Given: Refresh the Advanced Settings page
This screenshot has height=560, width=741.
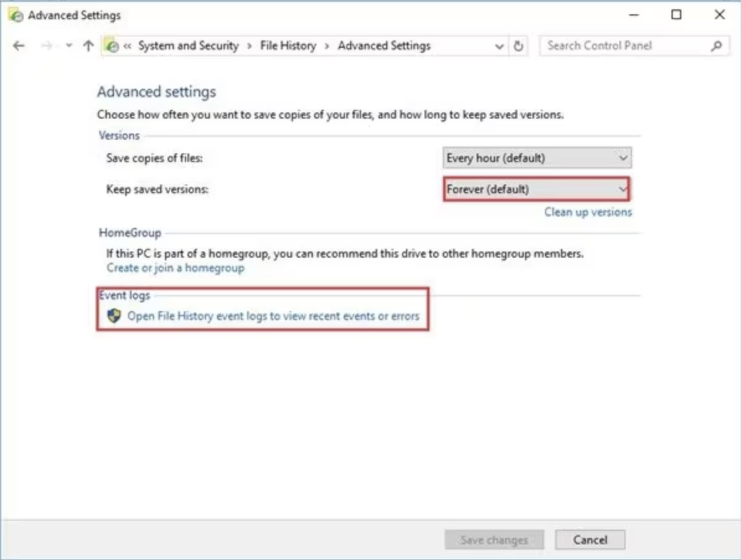Looking at the screenshot, I should pyautogui.click(x=518, y=46).
